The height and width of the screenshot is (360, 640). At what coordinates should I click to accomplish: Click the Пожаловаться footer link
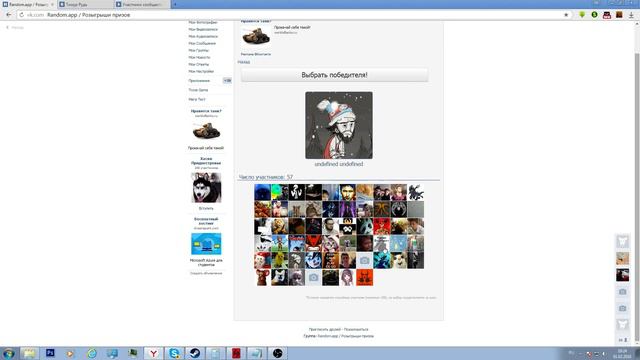tap(356, 329)
